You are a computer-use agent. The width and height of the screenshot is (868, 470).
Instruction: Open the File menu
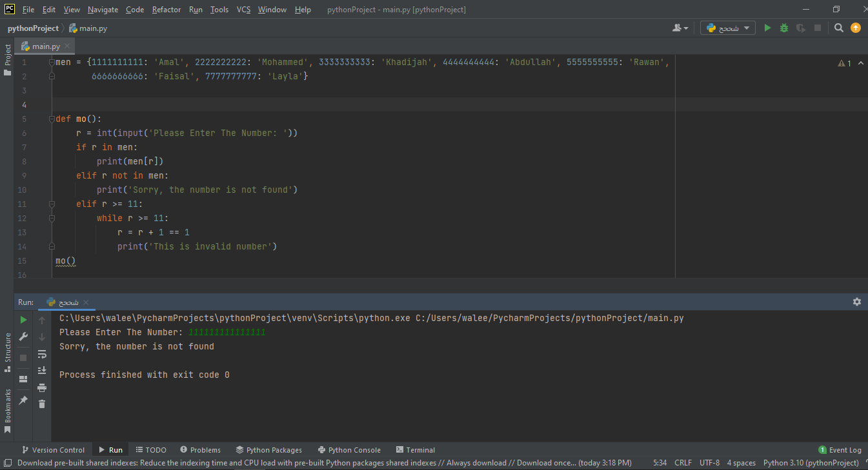pos(28,10)
